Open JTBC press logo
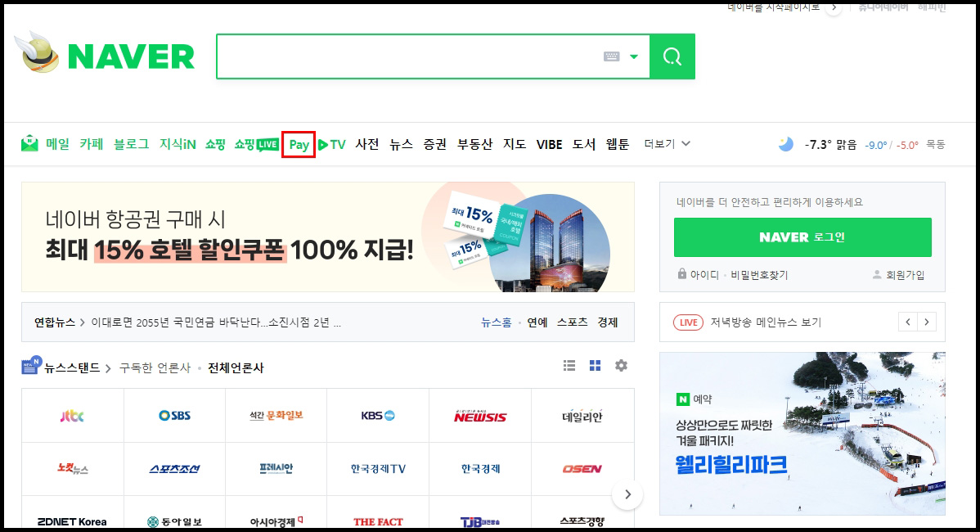The image size is (980, 532). [x=73, y=416]
